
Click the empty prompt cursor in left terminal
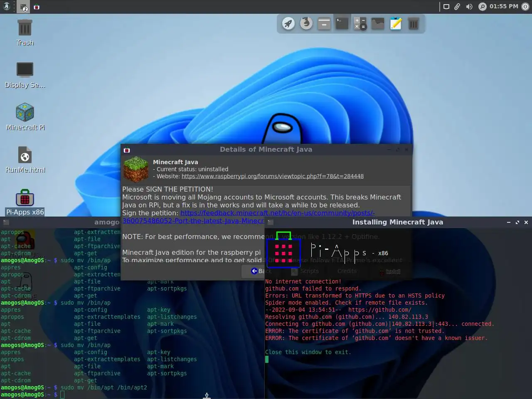62,394
